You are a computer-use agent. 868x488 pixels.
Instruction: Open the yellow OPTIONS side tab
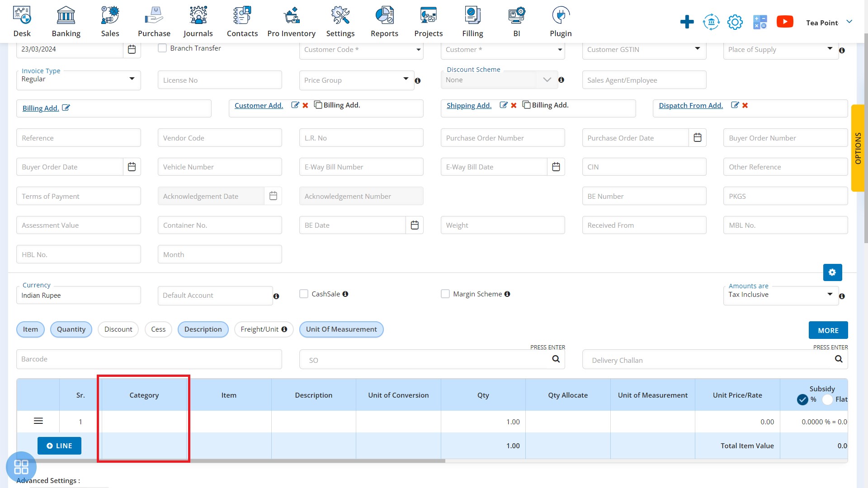(x=858, y=148)
